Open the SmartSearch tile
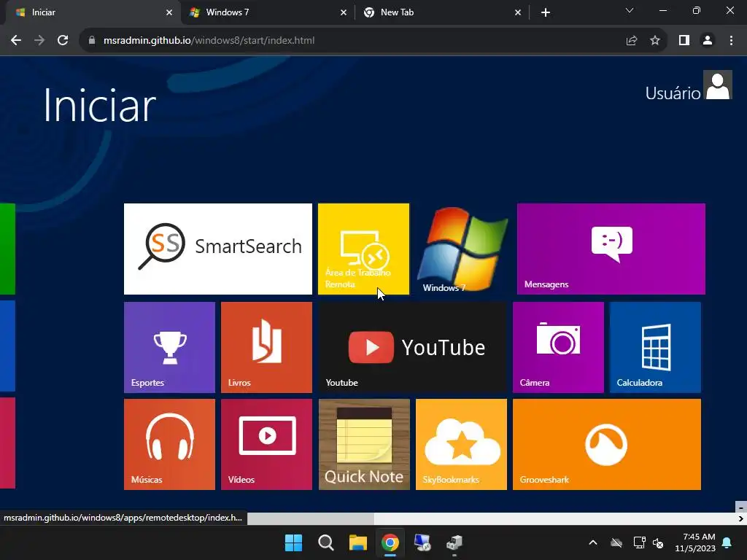Viewport: 747px width, 560px height. [217, 249]
